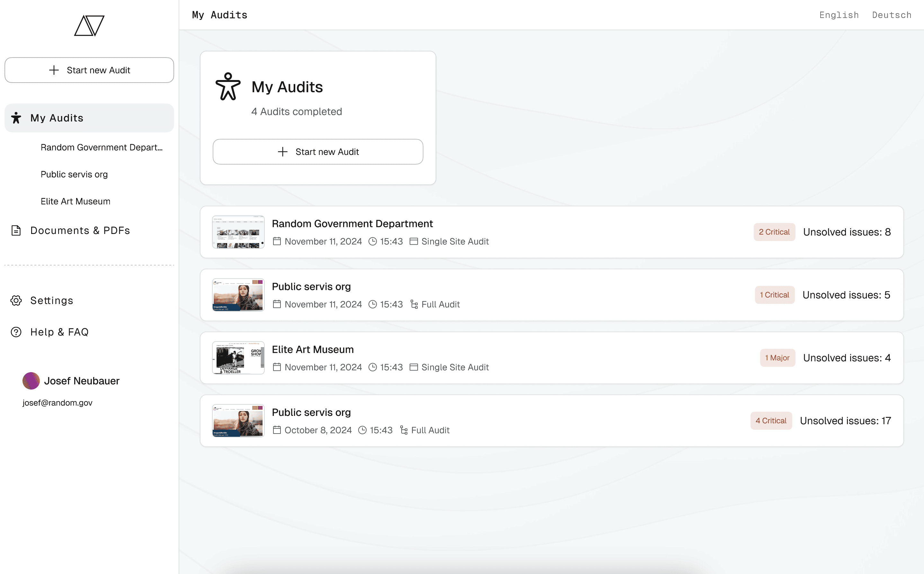The height and width of the screenshot is (574, 924).
Task: Click the triangle logo at top left
Action: (x=89, y=26)
